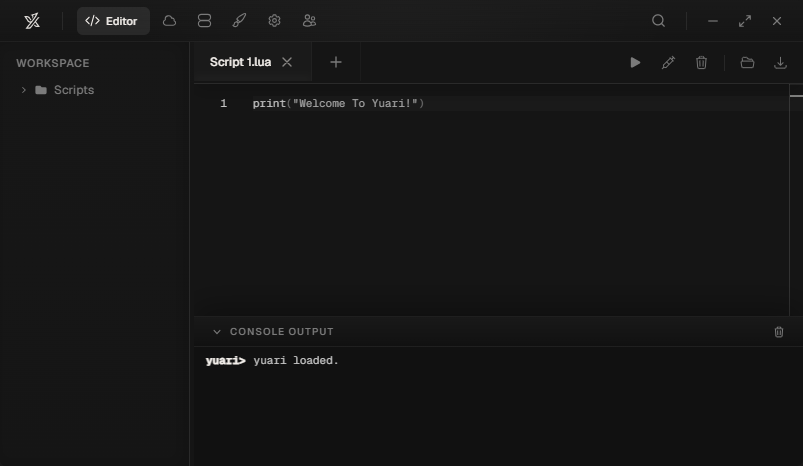
Task: Clear console output with trash icon
Action: coord(779,332)
